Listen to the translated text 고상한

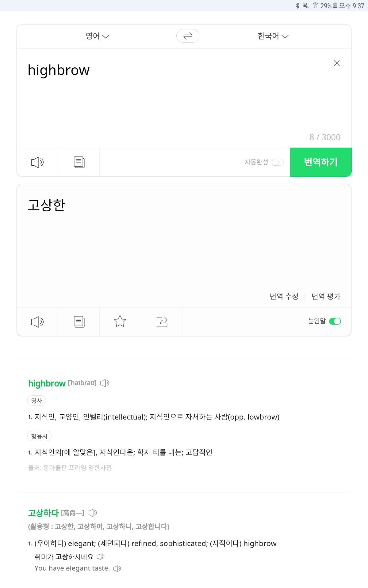(x=37, y=322)
